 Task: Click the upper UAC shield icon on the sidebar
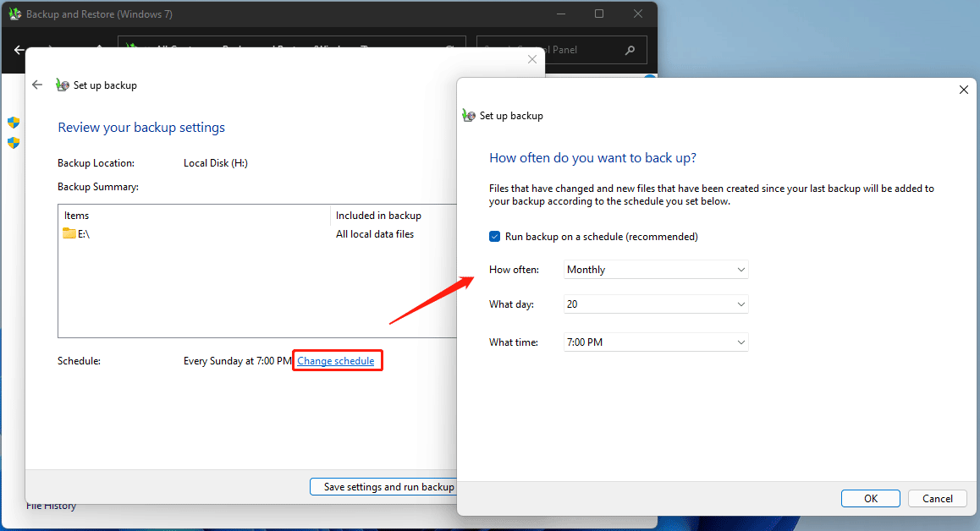[13, 122]
